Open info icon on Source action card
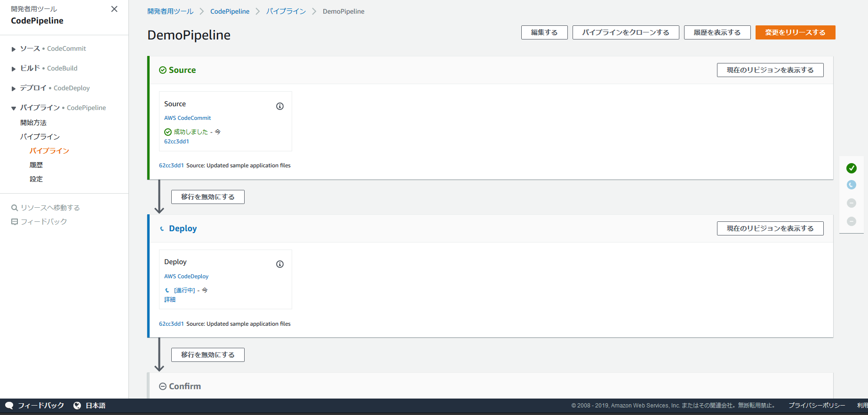This screenshot has height=415, width=868. 280,106
